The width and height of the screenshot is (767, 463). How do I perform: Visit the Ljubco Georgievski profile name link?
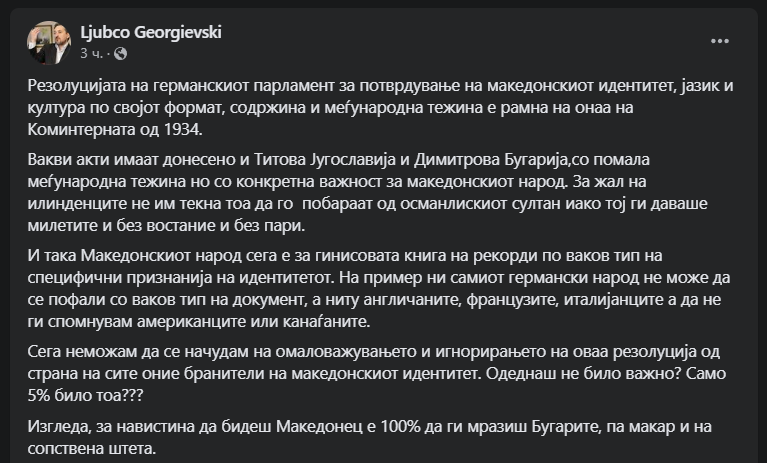[x=150, y=32]
